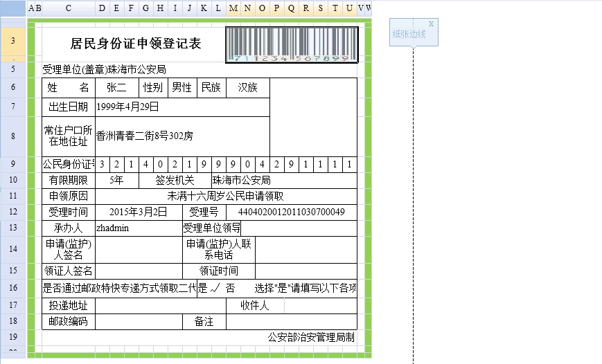The height and width of the screenshot is (364, 602).
Task: Click the empty 投递地址 value field
Action: [161, 306]
